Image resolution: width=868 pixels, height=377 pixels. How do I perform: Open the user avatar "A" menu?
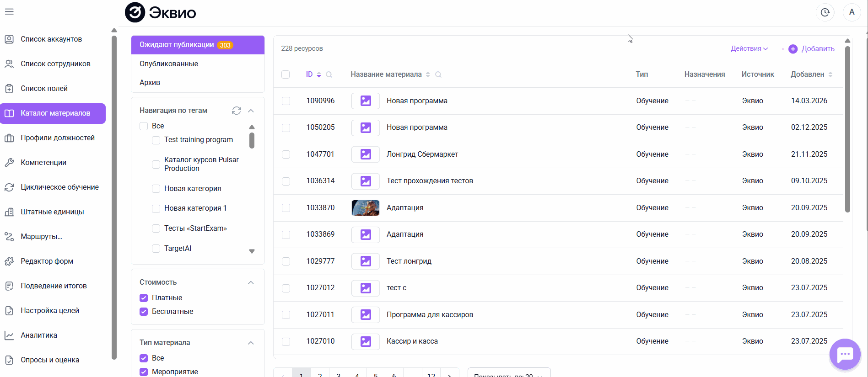[852, 12]
